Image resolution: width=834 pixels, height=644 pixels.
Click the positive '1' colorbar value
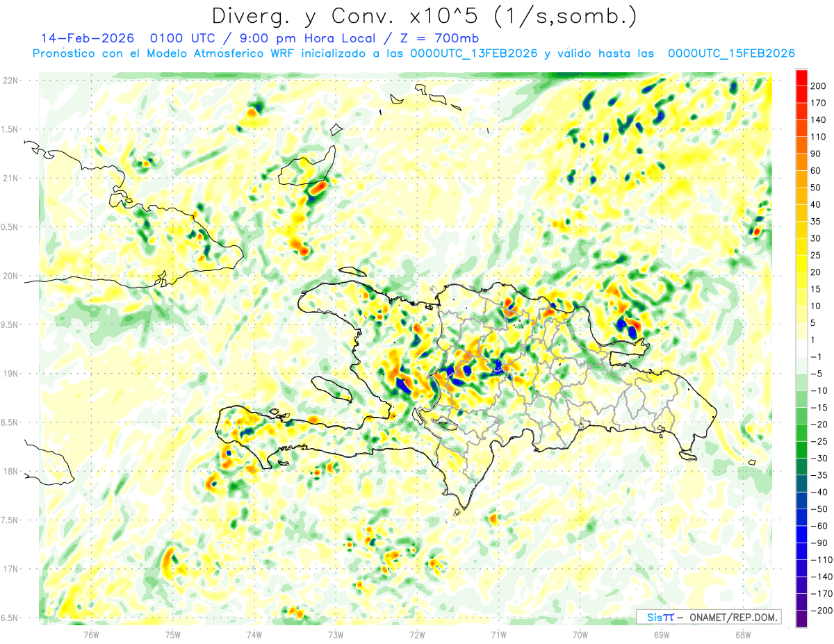[814, 340]
